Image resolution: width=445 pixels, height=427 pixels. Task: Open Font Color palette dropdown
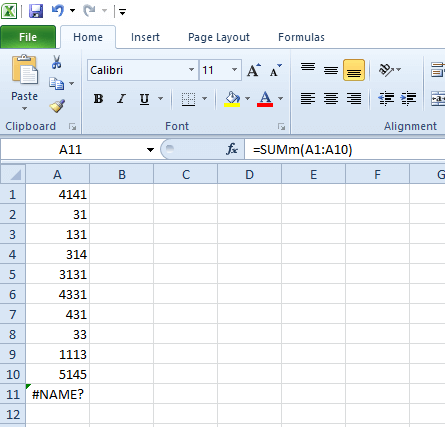pyautogui.click(x=280, y=99)
